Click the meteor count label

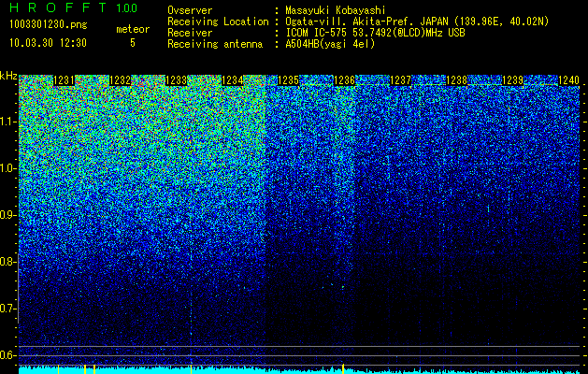(133, 29)
